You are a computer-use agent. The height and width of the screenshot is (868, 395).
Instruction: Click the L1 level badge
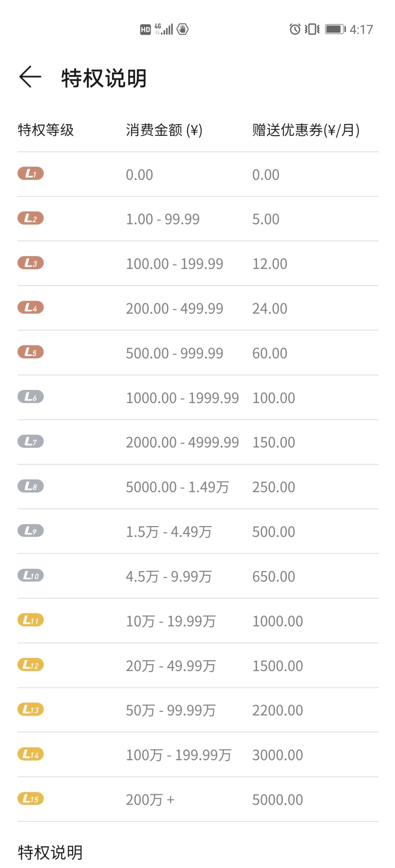click(x=31, y=174)
